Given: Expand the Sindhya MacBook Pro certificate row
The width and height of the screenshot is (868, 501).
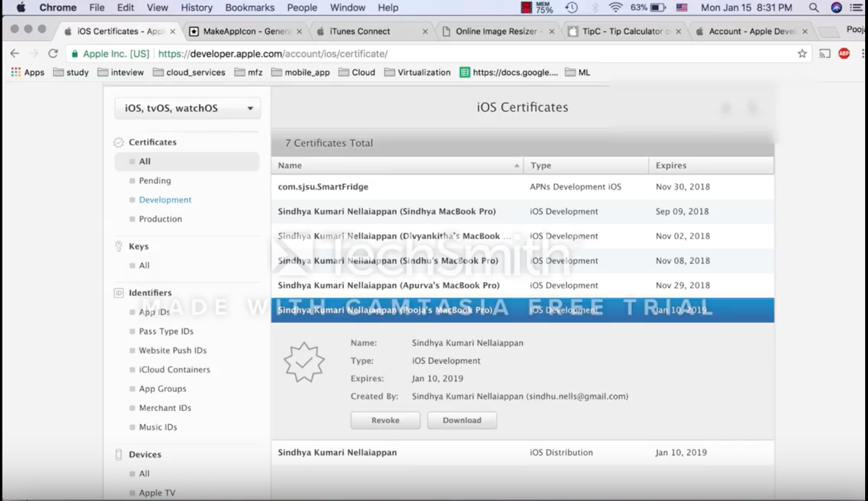Looking at the screenshot, I should pyautogui.click(x=522, y=211).
